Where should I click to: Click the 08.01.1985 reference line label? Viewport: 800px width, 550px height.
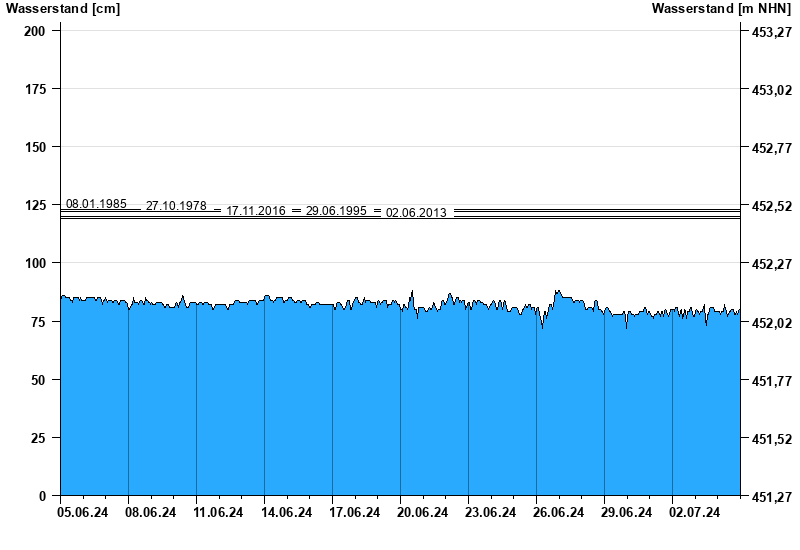tap(96, 204)
